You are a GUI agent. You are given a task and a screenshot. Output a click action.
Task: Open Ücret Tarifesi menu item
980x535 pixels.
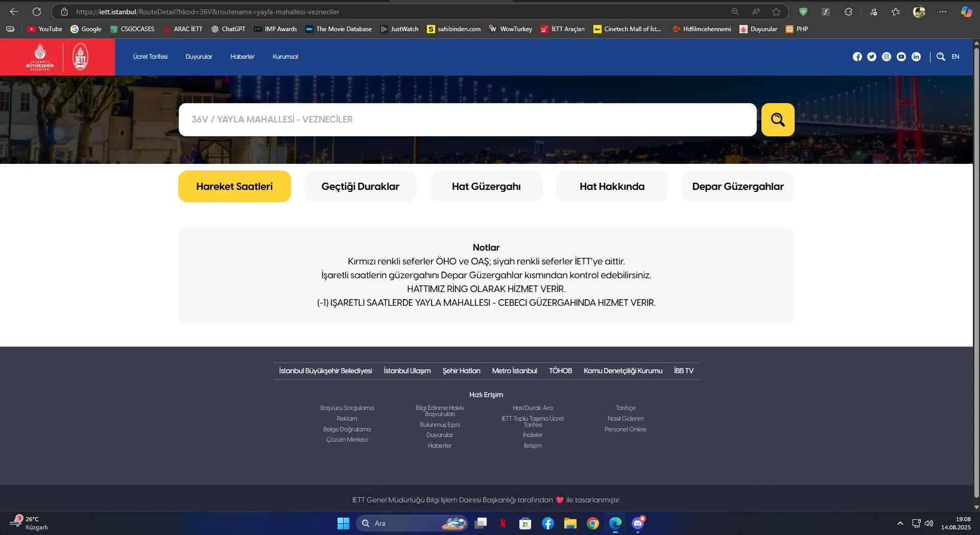pos(150,57)
